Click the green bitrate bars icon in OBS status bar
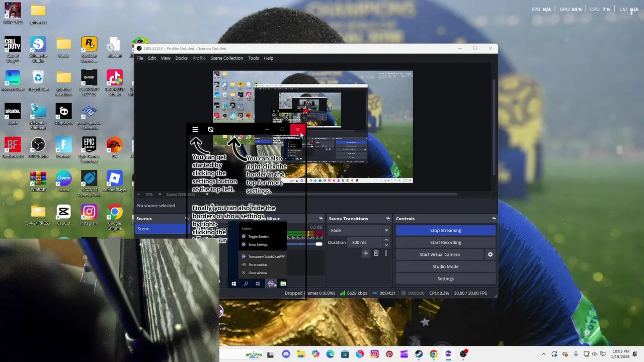This screenshot has width=644, height=362. pos(342,293)
